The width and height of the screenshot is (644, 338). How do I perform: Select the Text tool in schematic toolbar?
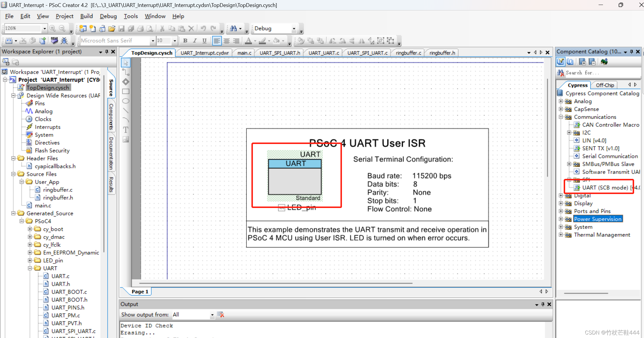(126, 130)
